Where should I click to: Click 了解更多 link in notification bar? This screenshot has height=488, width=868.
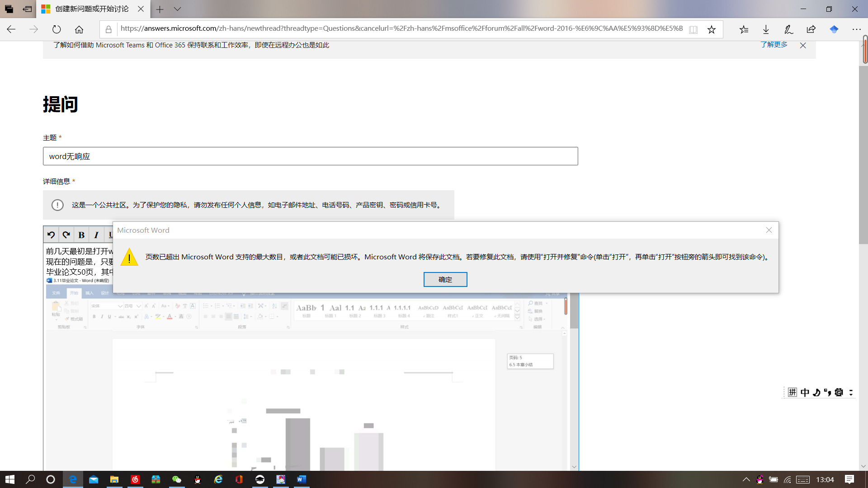point(773,45)
